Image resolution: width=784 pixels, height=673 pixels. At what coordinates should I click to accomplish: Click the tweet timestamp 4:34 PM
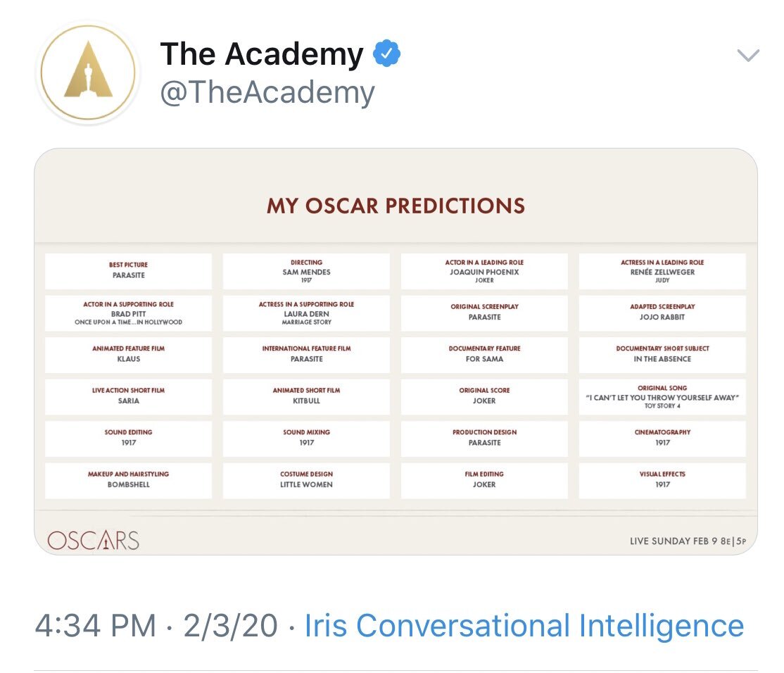click(95, 625)
